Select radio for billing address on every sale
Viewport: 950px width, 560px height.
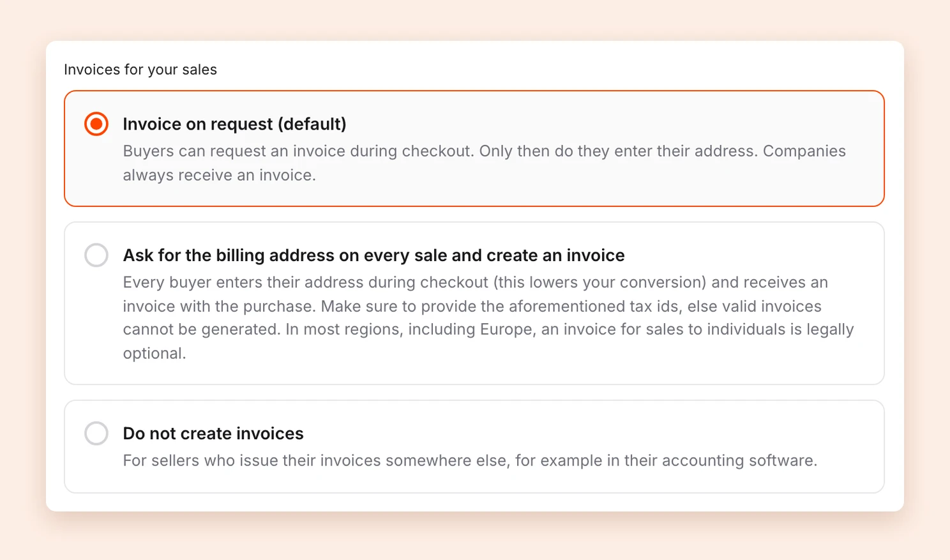pyautogui.click(x=96, y=255)
